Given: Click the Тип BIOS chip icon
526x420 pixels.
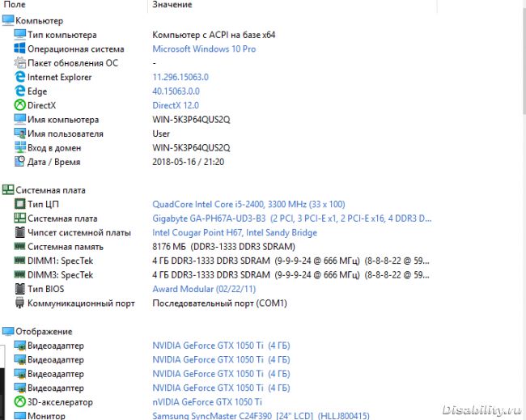Looking at the screenshot, I should (19, 289).
